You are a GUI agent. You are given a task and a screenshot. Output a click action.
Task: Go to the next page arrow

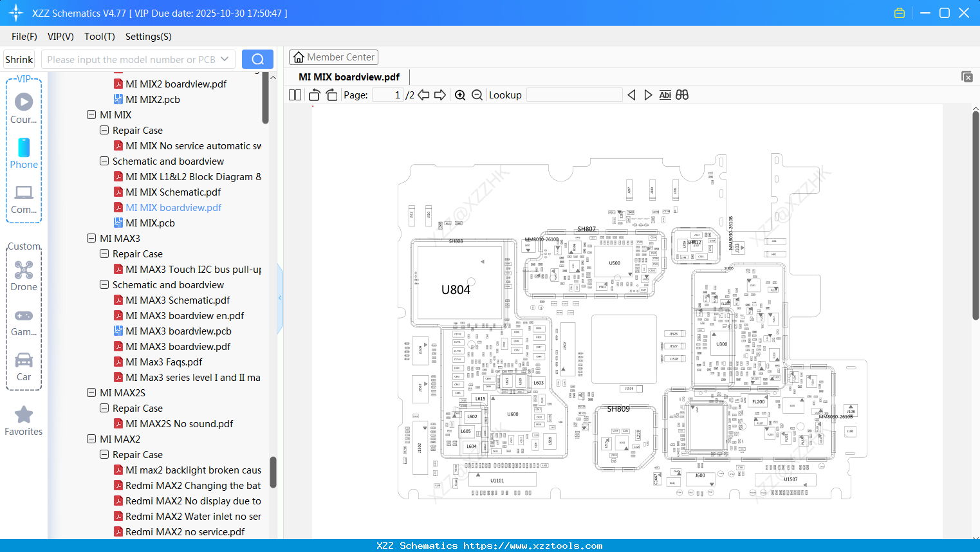(x=440, y=95)
